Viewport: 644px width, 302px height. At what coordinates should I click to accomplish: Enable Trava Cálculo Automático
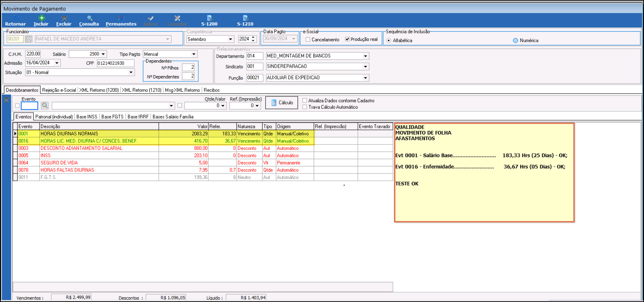coord(305,107)
